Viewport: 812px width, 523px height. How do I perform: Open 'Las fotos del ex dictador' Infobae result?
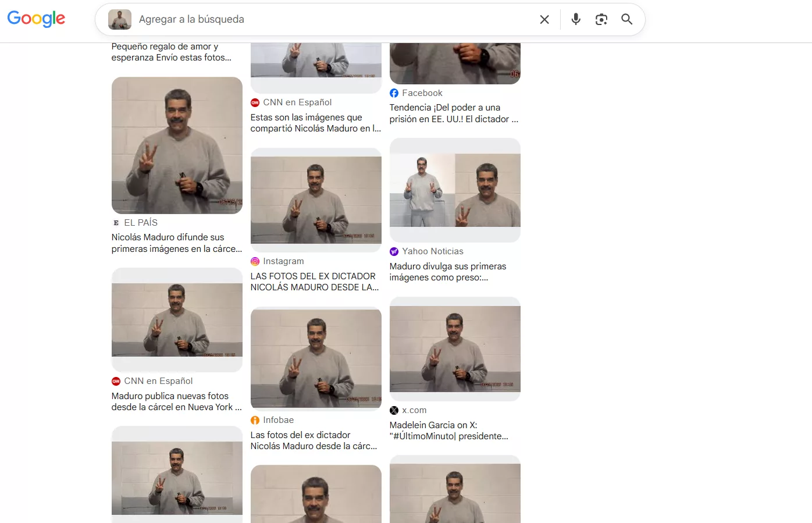314,440
